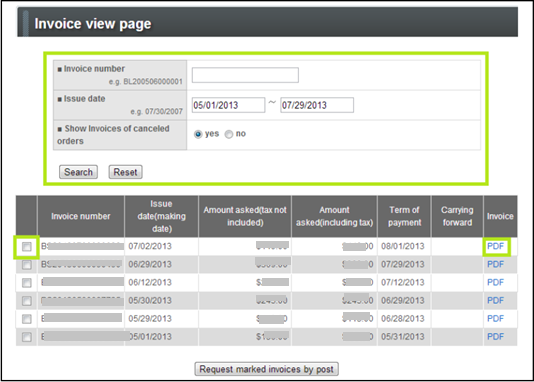Click Request marked invoices by post
The height and width of the screenshot is (382, 534).
tap(266, 369)
